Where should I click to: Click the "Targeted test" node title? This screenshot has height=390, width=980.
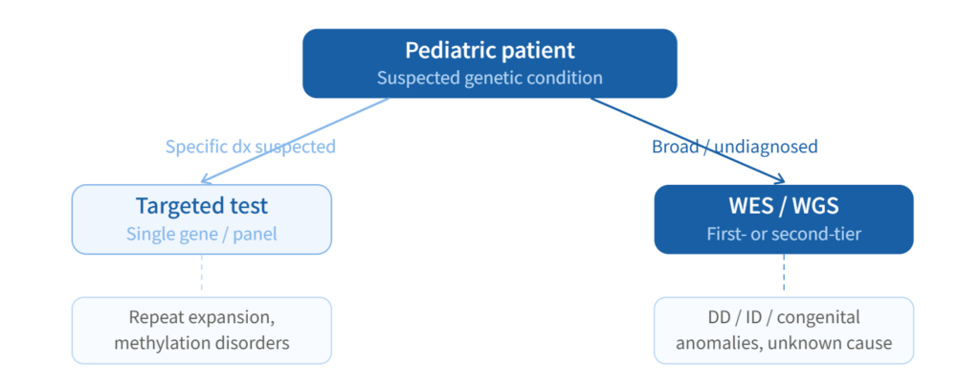pos(201,206)
